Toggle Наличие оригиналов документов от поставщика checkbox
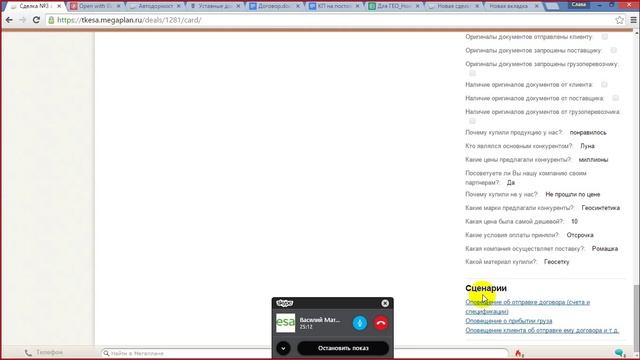The image size is (640, 360). click(616, 98)
